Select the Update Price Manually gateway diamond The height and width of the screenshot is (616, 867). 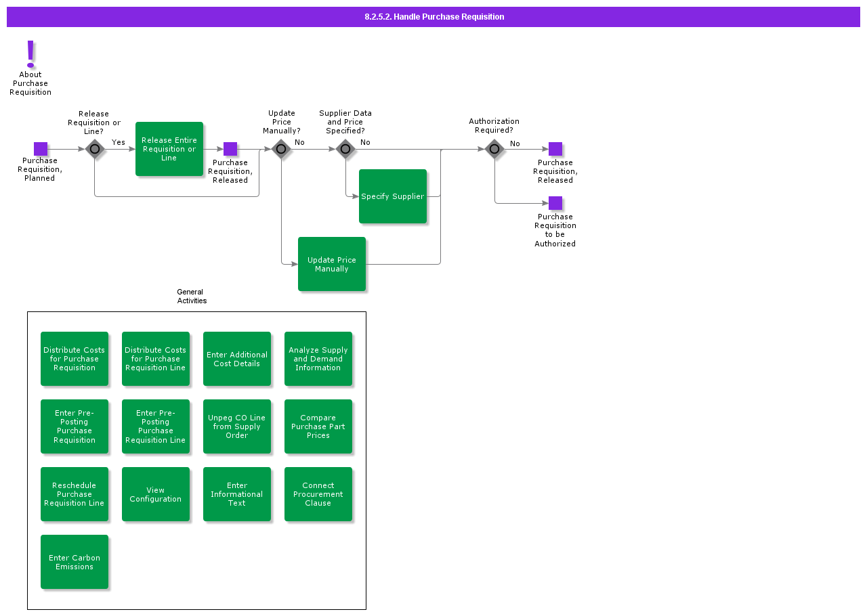tap(281, 149)
